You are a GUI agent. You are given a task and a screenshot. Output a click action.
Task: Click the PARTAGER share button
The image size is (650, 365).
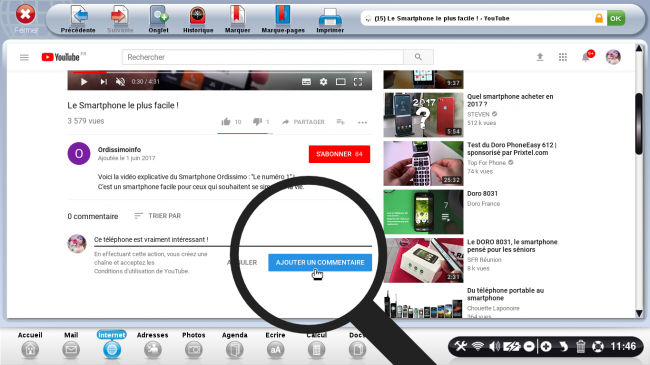click(x=303, y=122)
